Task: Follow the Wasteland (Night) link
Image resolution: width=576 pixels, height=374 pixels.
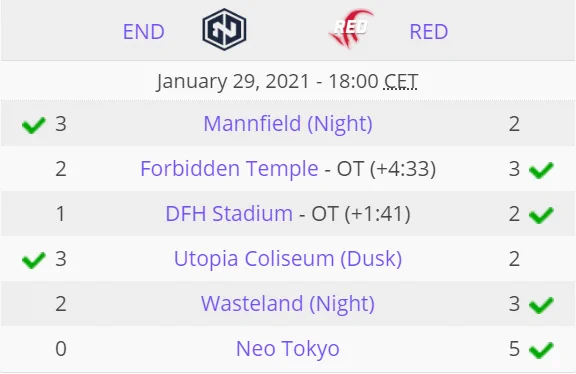Action: click(x=288, y=303)
